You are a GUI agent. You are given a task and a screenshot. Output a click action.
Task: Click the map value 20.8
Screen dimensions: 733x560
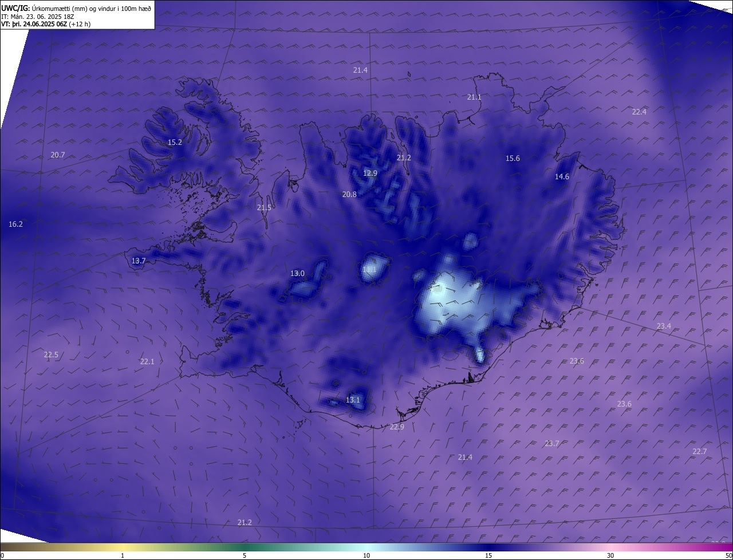click(349, 194)
